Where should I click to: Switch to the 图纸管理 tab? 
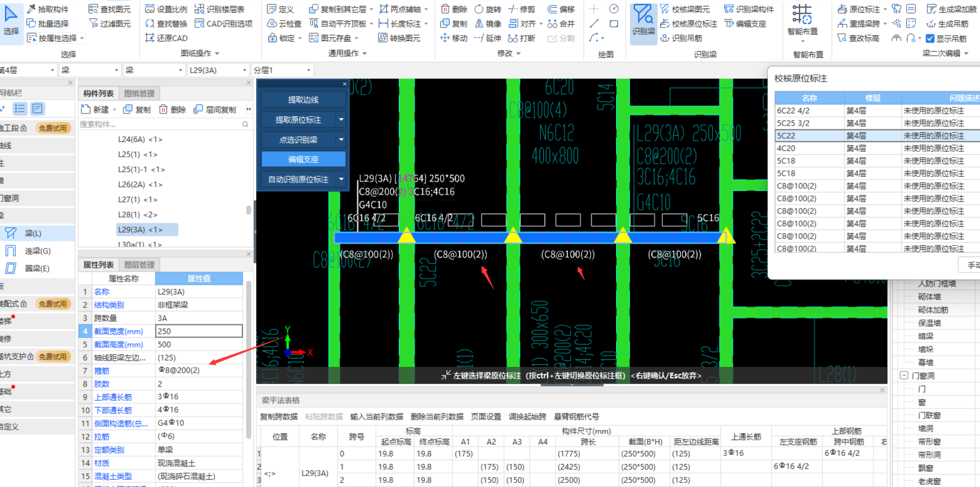[140, 93]
